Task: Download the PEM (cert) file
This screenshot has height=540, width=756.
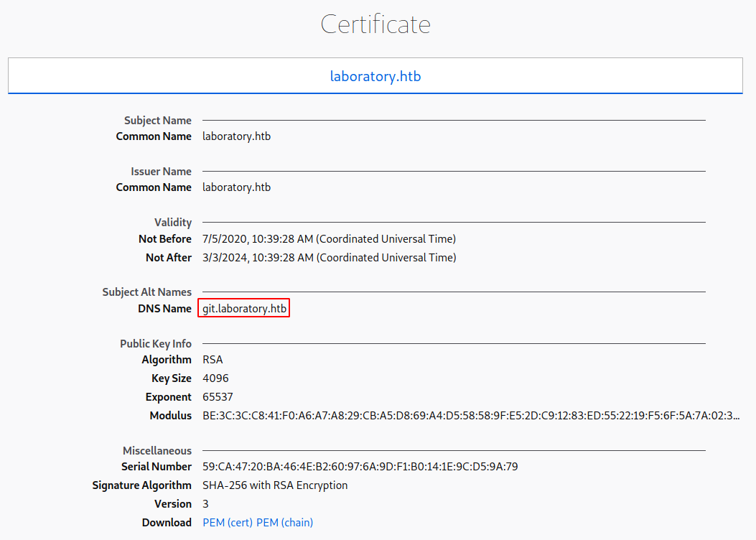Action: [228, 523]
